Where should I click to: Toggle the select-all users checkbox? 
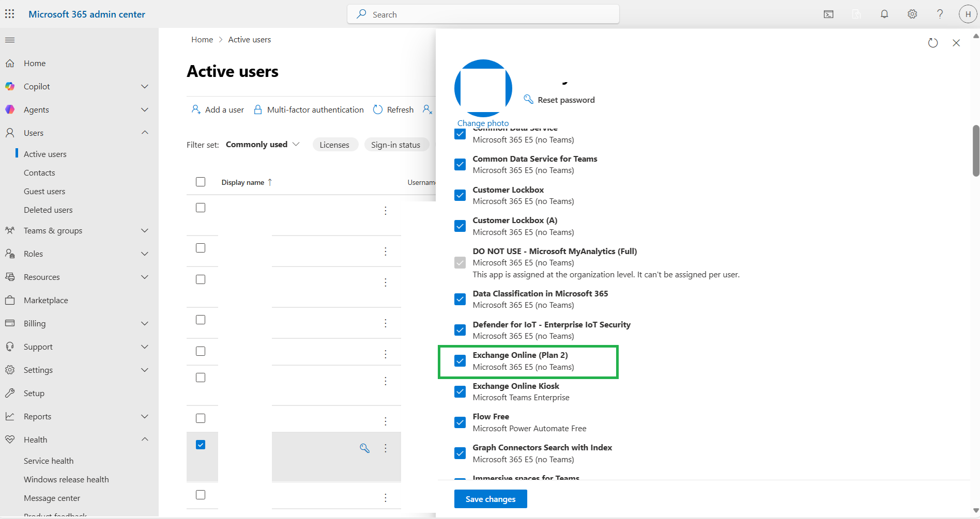201,182
